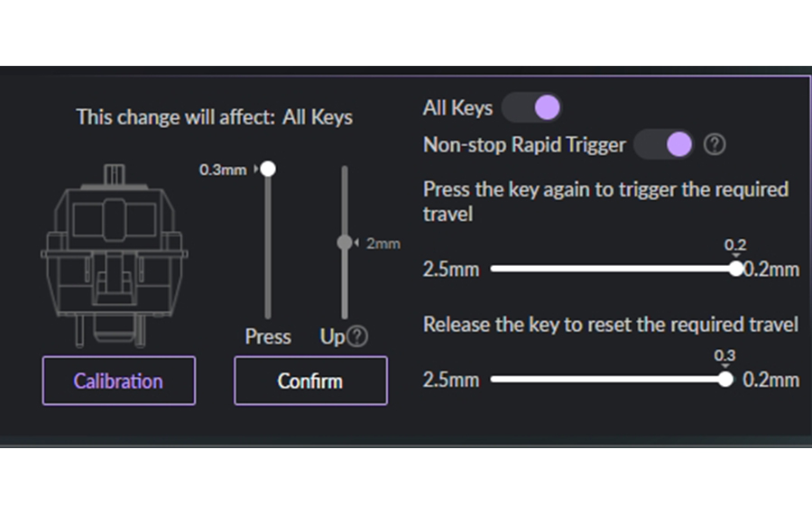Toggle the All Keys switch

pos(531,107)
